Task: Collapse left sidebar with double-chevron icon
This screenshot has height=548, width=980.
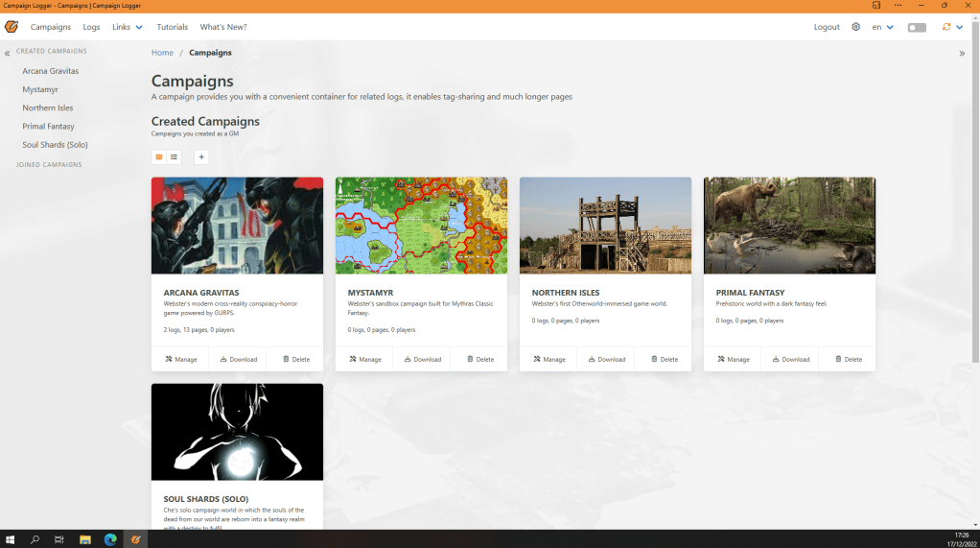Action: click(x=8, y=53)
